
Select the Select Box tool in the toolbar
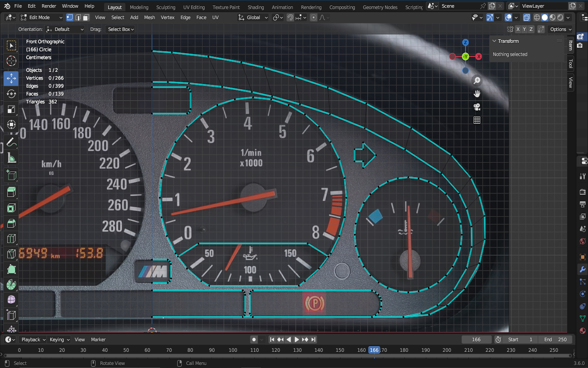click(x=11, y=45)
